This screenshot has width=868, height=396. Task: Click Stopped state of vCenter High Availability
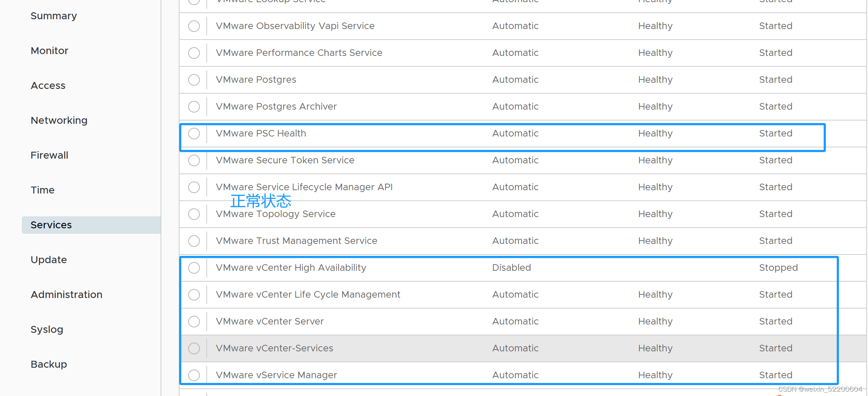tap(779, 268)
